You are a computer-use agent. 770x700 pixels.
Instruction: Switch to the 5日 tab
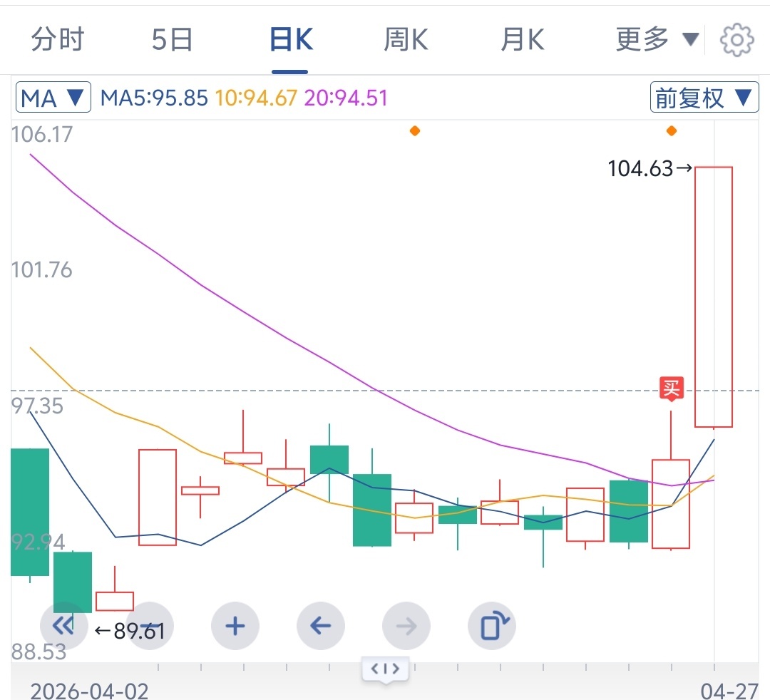click(173, 40)
